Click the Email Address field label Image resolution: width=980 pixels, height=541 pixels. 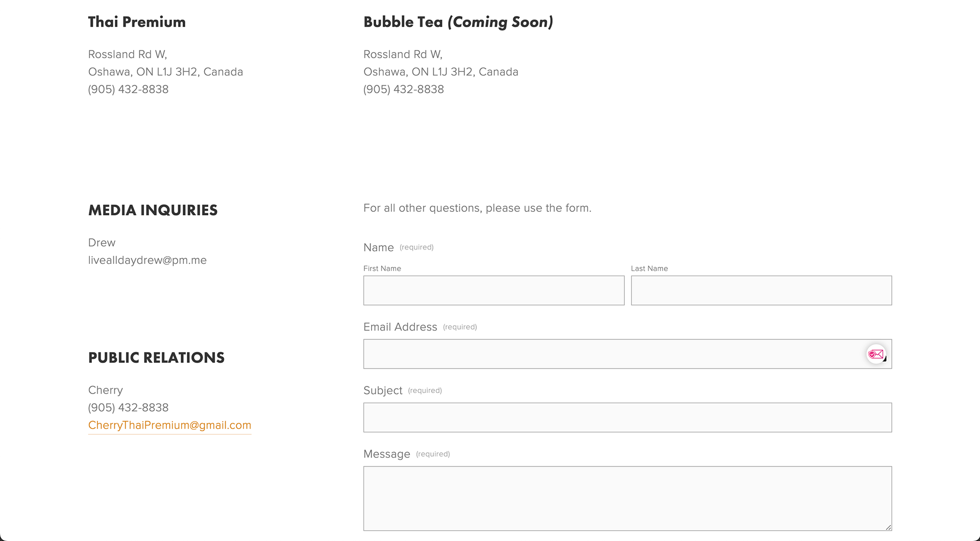[400, 327]
